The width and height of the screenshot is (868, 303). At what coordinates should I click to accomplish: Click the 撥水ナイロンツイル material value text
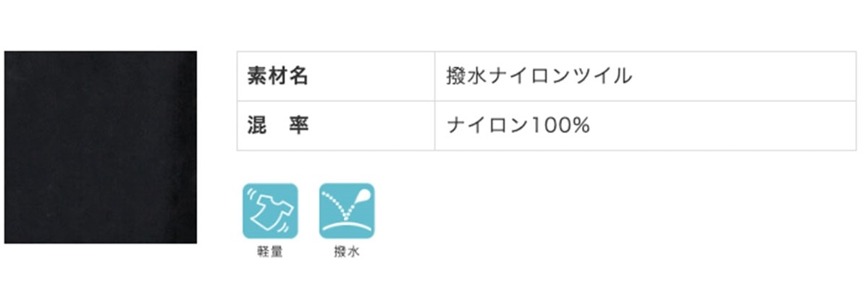coord(539,76)
